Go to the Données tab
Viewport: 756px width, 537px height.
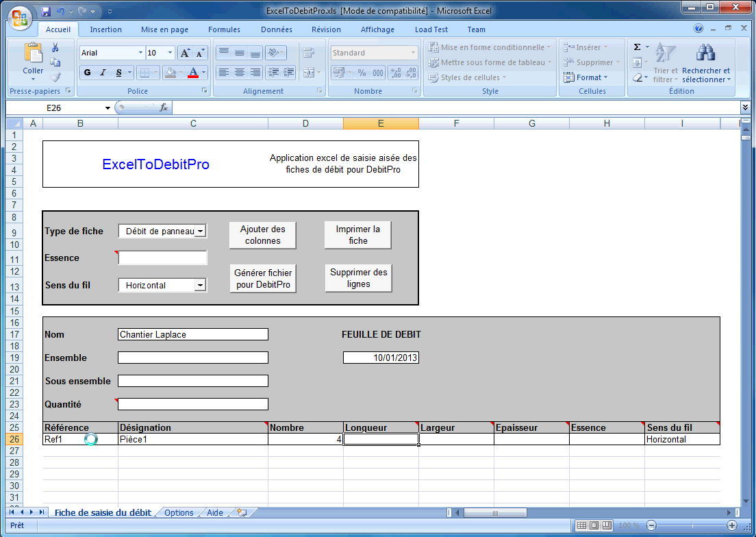tap(277, 29)
